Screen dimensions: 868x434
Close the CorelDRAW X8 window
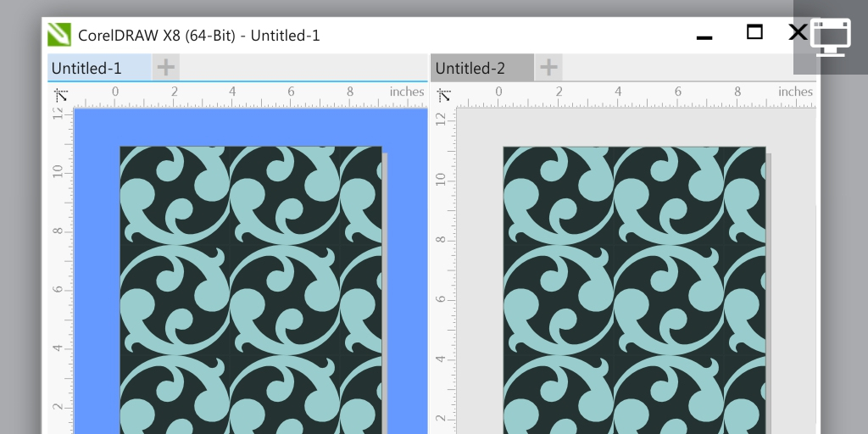[797, 33]
